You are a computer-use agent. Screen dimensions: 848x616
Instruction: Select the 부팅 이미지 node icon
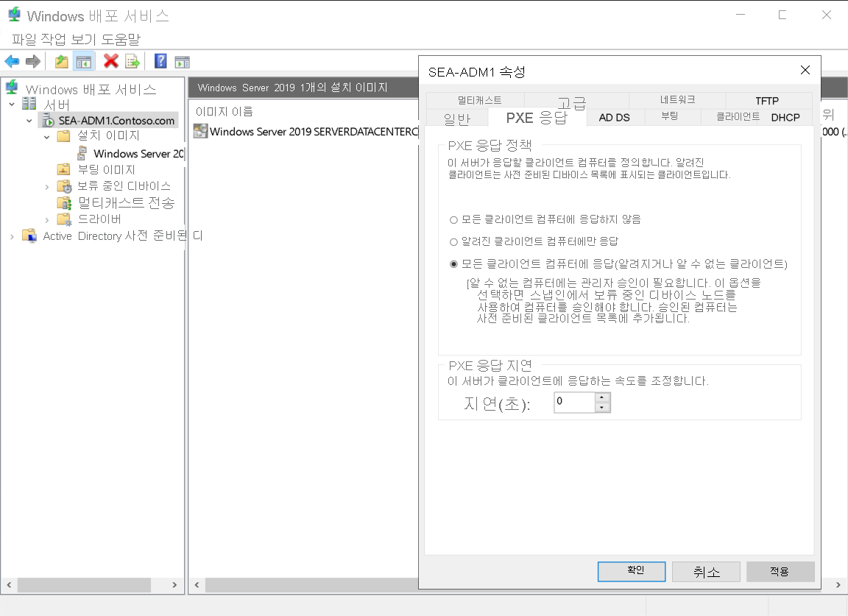[63, 169]
